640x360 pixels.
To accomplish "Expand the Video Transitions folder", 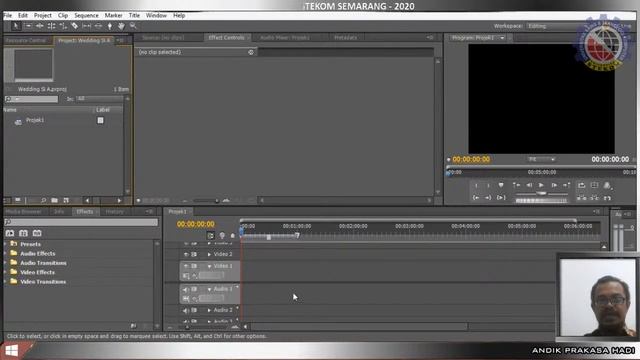I will click(5, 282).
